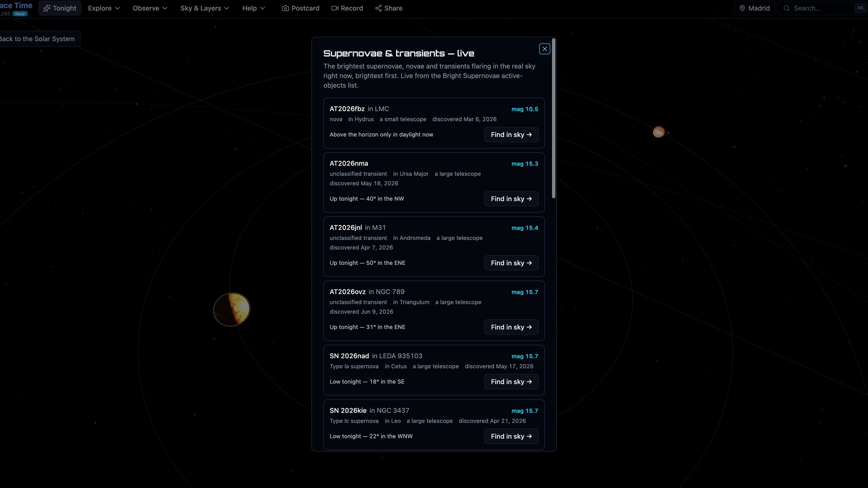Open the Sky & Layers dropdown
The width and height of the screenshot is (868, 488).
205,8
